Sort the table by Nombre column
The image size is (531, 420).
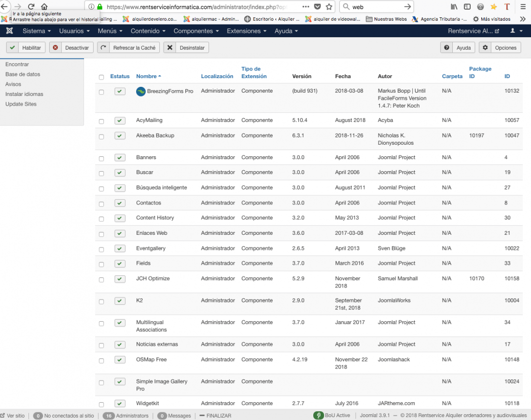(148, 76)
